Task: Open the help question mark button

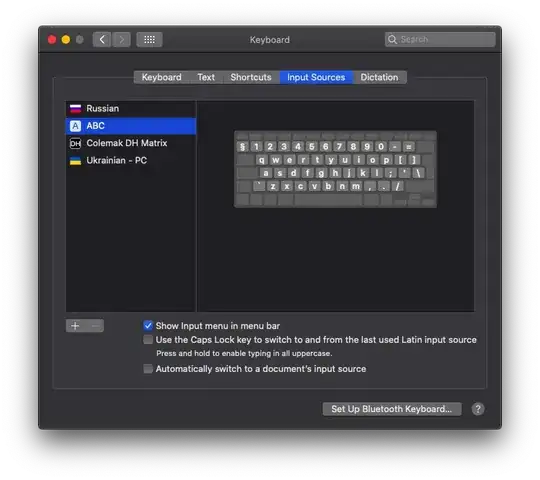Action: (478, 409)
